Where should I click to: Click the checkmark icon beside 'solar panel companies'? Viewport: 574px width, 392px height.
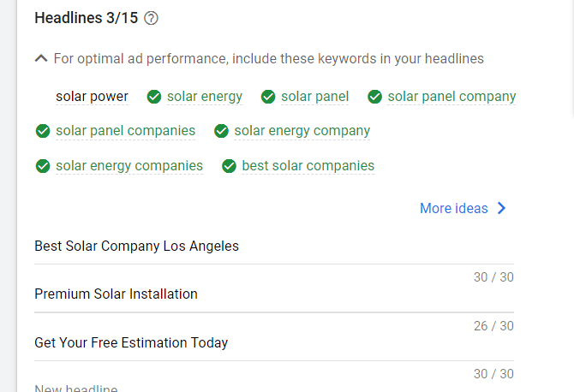click(43, 131)
